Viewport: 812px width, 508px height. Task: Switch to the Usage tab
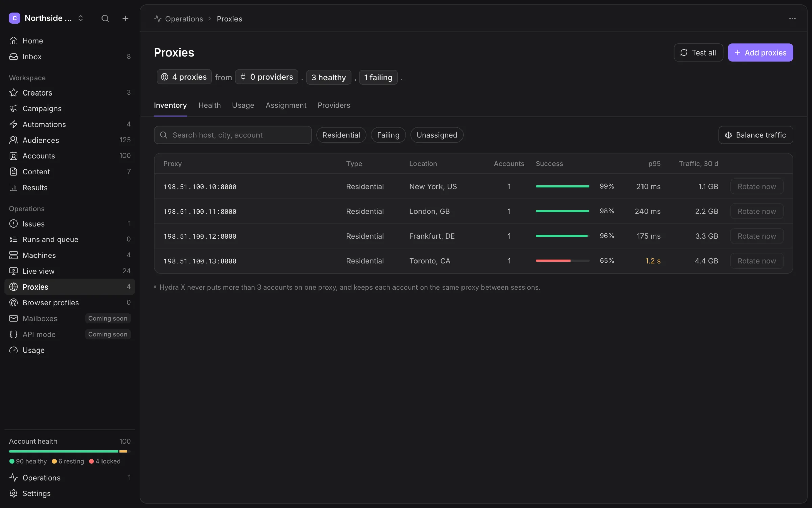coord(243,105)
